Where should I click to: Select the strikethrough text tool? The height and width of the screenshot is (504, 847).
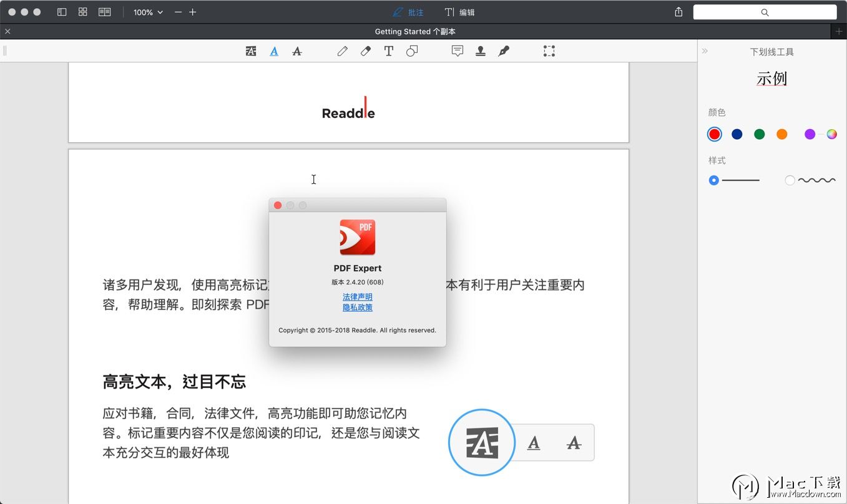297,51
